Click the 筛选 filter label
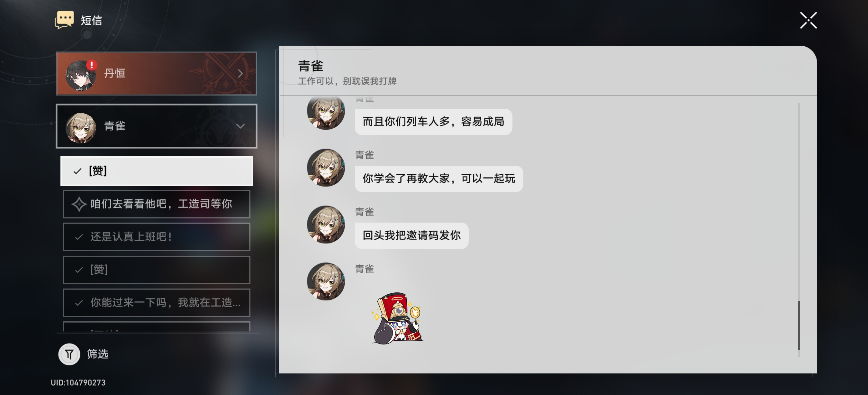This screenshot has height=395, width=868. 98,354
